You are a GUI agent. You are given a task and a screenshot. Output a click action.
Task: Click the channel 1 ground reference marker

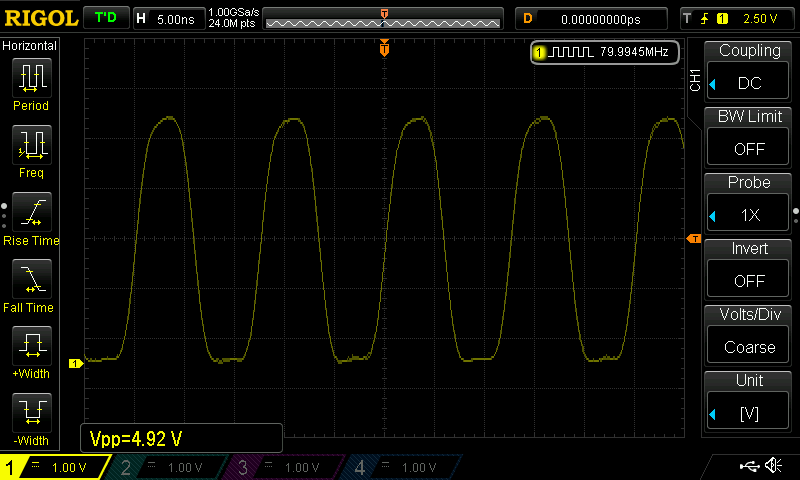76,363
